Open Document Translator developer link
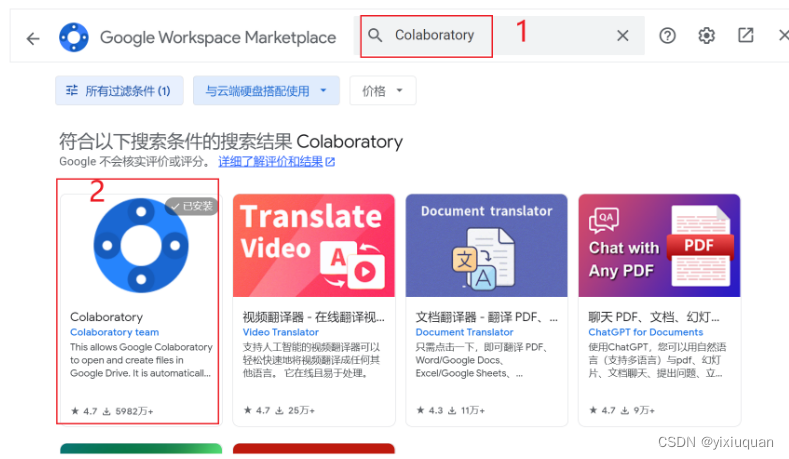 464,332
